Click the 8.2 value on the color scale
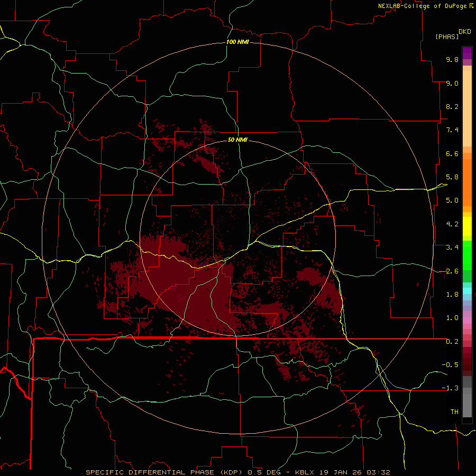This screenshot has height=476, width=476. pyautogui.click(x=452, y=106)
